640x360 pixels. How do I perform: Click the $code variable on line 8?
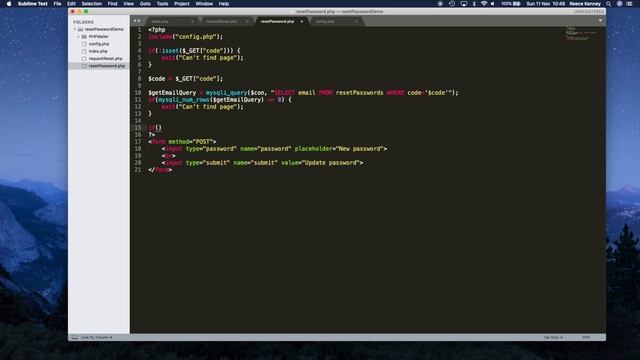tap(157, 79)
